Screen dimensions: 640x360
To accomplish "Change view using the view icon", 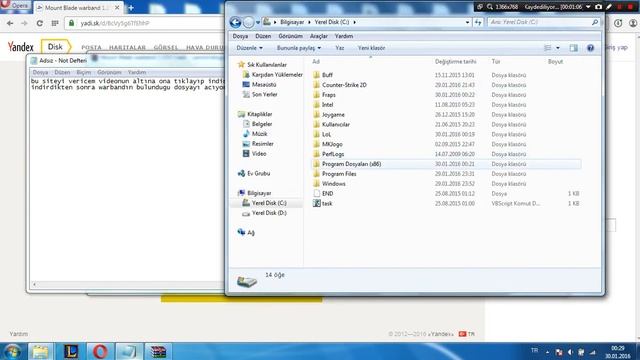I will 548,48.
